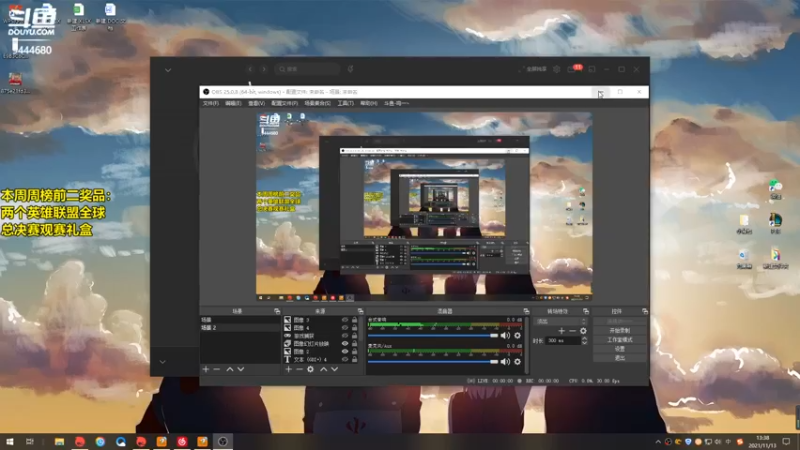This screenshot has width=800, height=450.
Task: Click the back arrow in the dark window
Action: pyautogui.click(x=250, y=69)
